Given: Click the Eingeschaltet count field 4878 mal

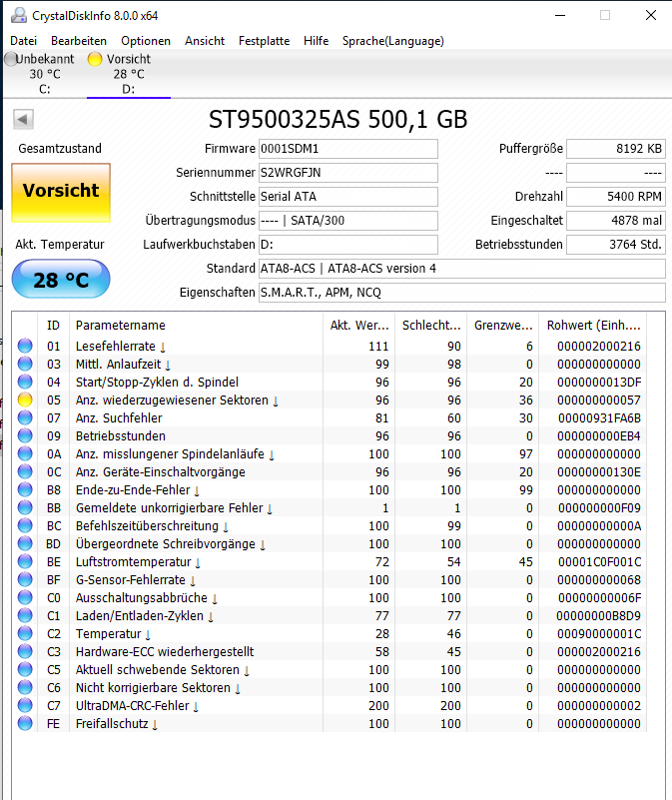Looking at the screenshot, I should click(616, 221).
